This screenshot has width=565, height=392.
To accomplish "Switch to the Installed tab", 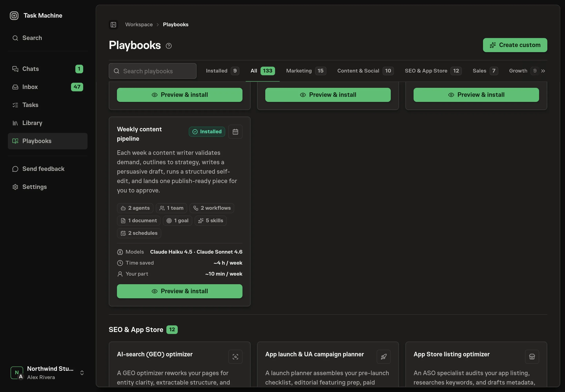I will click(222, 71).
